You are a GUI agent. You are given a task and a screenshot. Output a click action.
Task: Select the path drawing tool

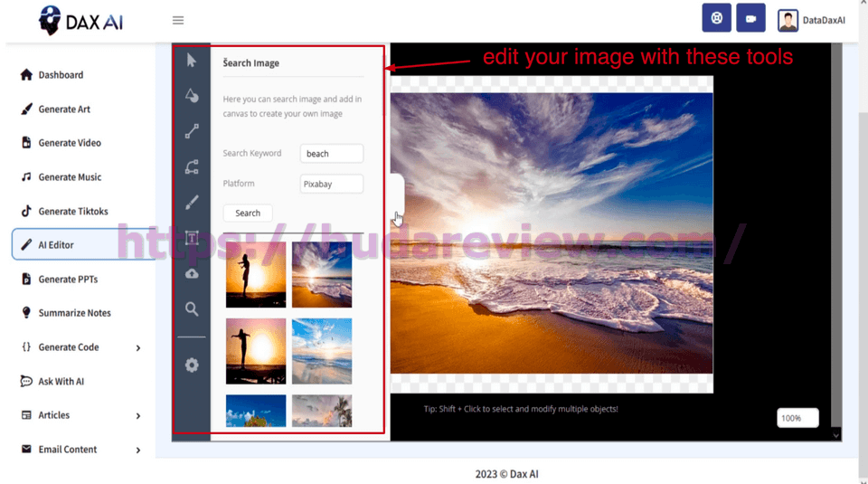click(192, 167)
